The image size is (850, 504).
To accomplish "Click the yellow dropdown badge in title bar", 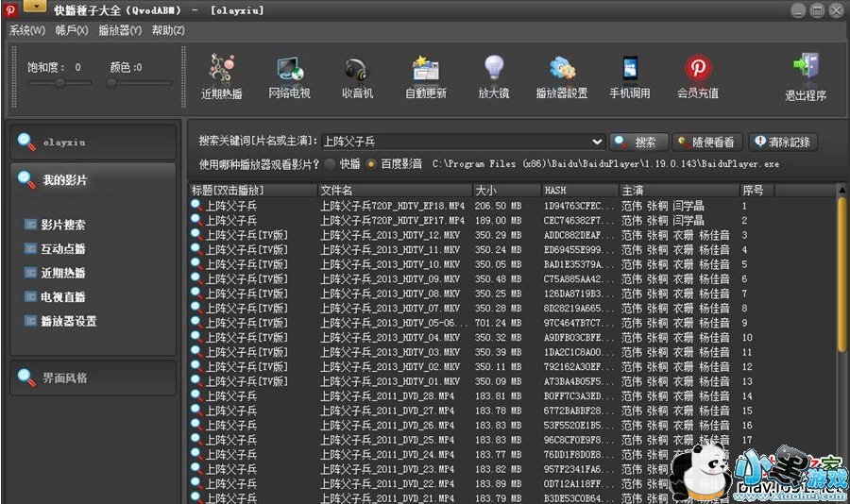I will (x=35, y=6).
